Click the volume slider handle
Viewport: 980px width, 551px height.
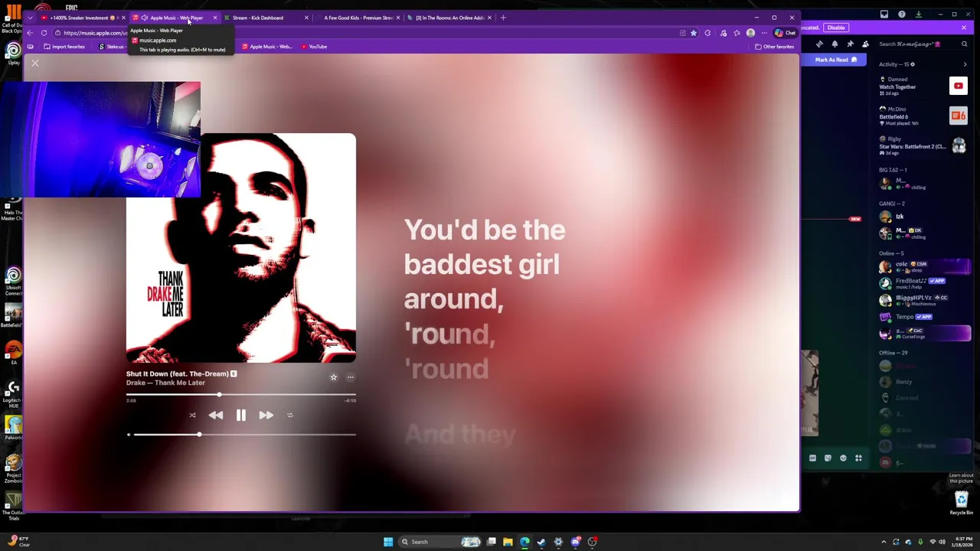coord(199,435)
